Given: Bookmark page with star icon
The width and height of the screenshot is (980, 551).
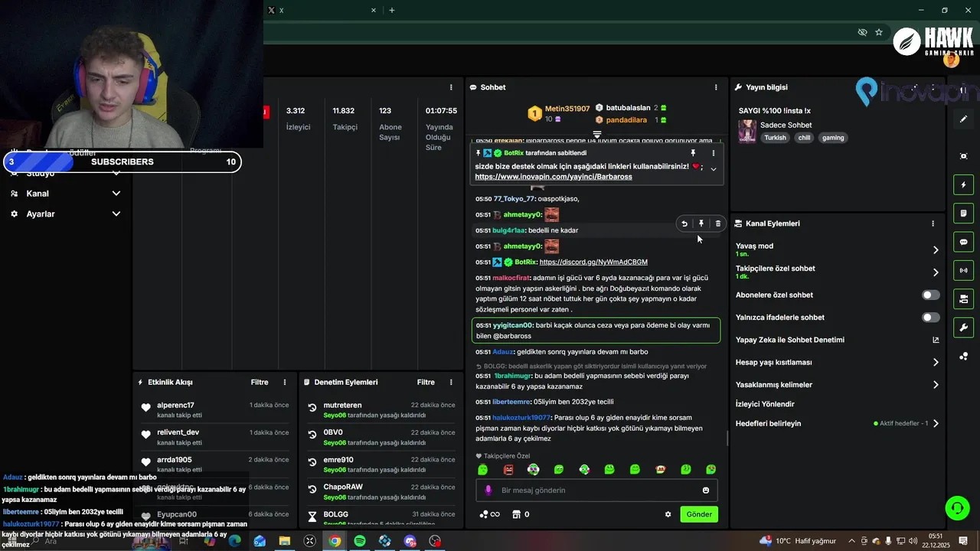Looking at the screenshot, I should pos(879,32).
